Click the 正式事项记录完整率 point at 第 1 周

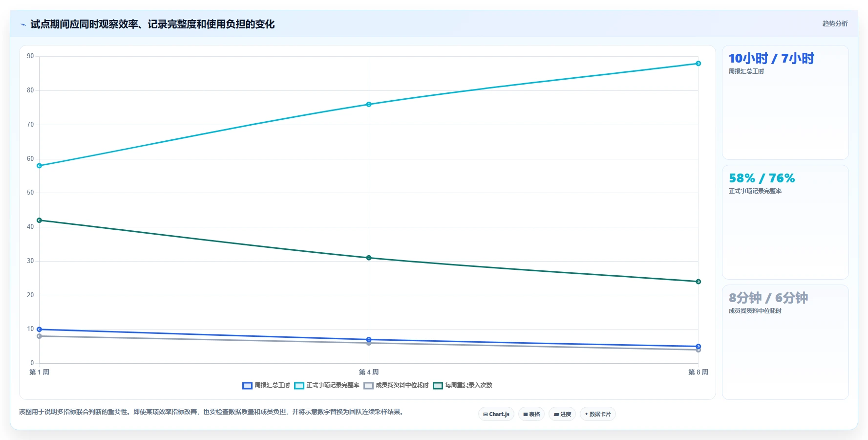click(x=40, y=166)
